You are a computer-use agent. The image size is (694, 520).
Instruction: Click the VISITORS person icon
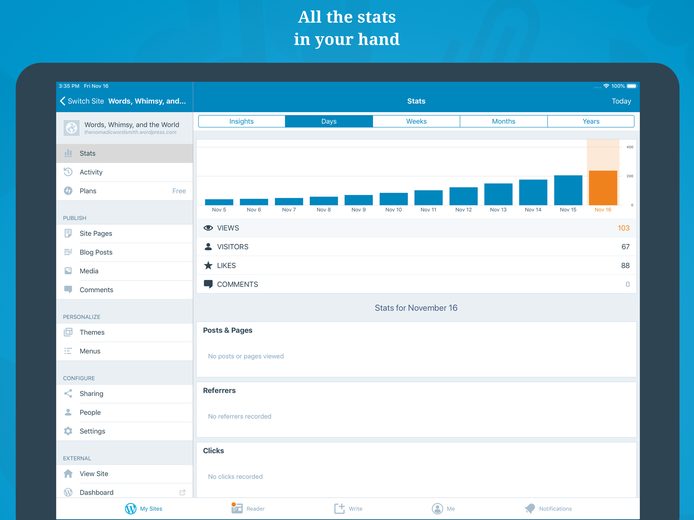(x=208, y=247)
